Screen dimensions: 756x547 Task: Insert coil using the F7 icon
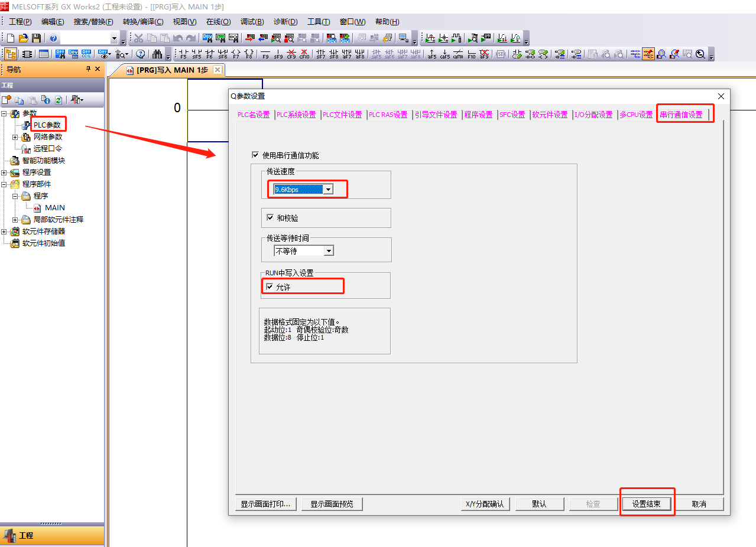click(236, 54)
